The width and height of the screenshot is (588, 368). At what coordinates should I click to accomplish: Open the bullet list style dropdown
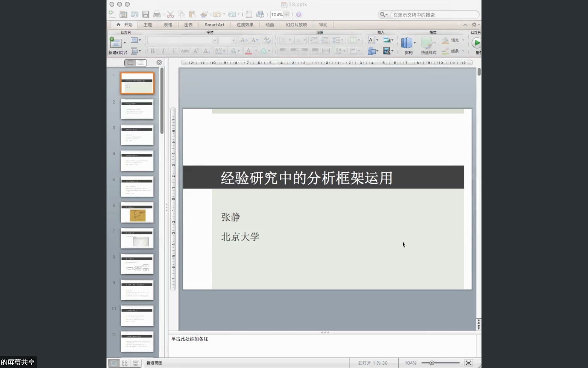tap(290, 40)
